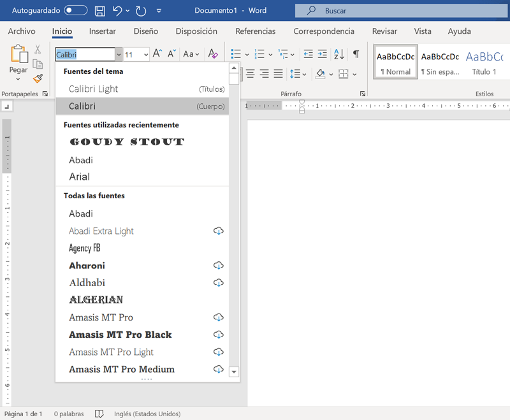Viewport: 510px width, 420px height.
Task: Open spelling check book icon in status bar
Action: click(x=99, y=414)
